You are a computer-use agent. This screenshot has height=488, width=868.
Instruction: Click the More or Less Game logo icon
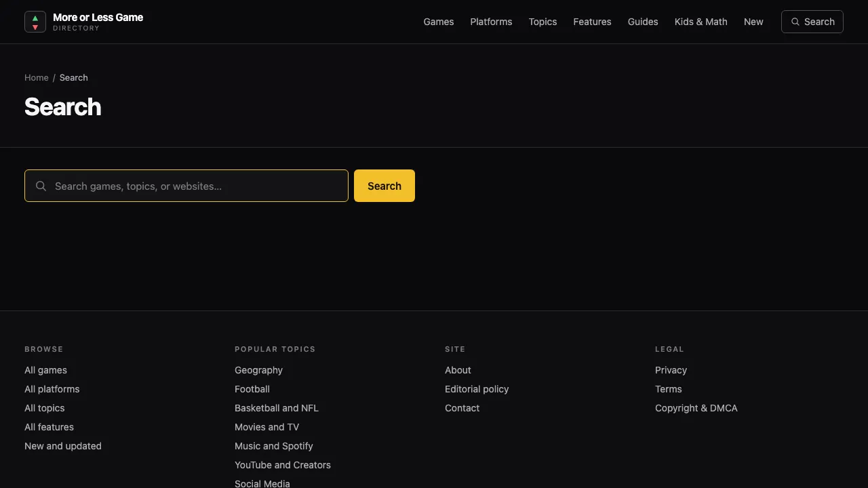[35, 22]
